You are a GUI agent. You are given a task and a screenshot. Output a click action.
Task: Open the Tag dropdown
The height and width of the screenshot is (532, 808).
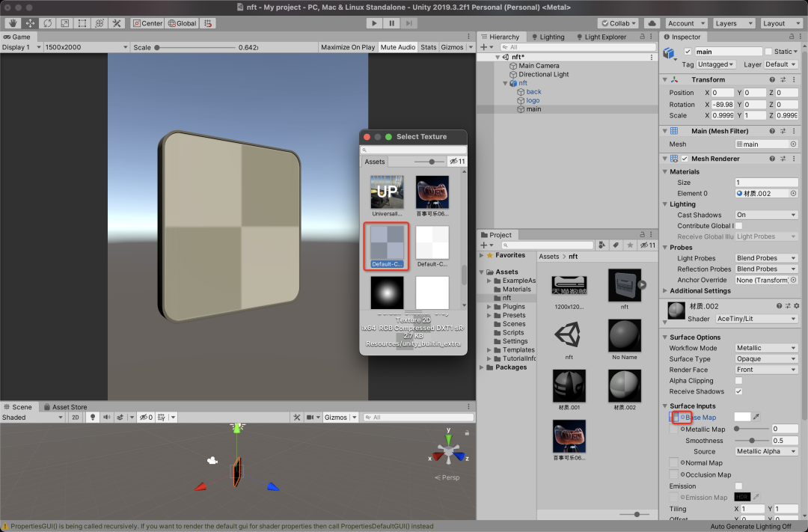click(x=715, y=64)
